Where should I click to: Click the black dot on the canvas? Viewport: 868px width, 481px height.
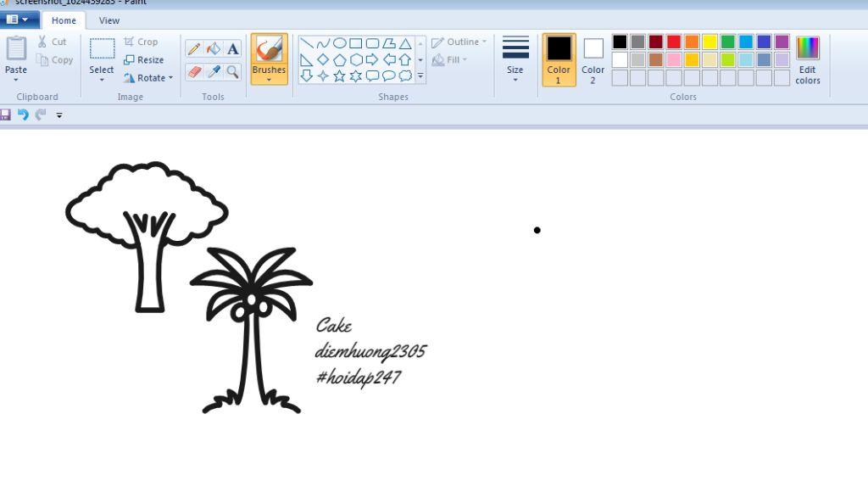[537, 230]
